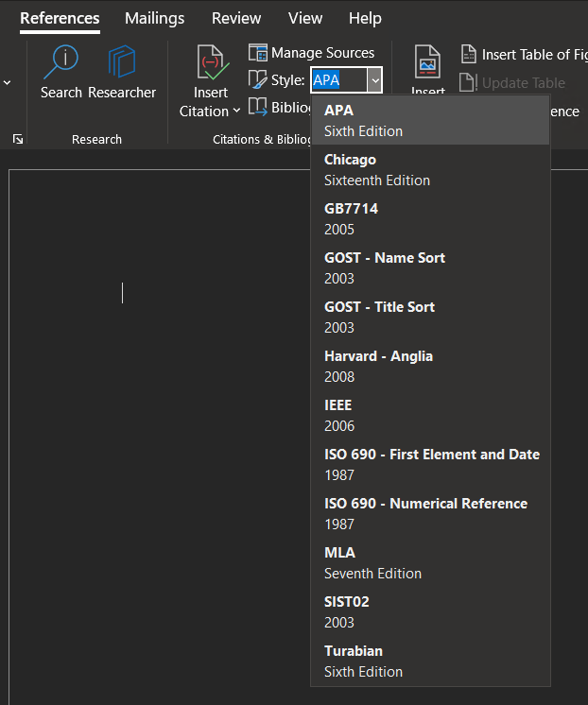Select APA Sixth Edition style

pyautogui.click(x=430, y=120)
